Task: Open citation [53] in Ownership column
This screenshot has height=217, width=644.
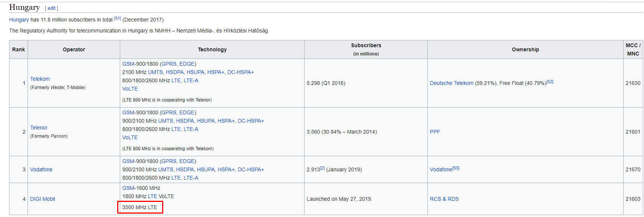Action: tap(456, 168)
